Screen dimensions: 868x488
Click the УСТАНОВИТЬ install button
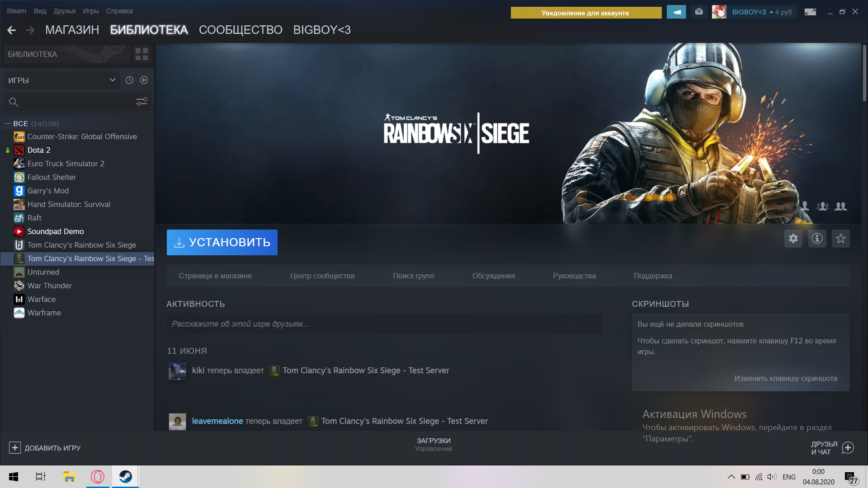click(222, 242)
